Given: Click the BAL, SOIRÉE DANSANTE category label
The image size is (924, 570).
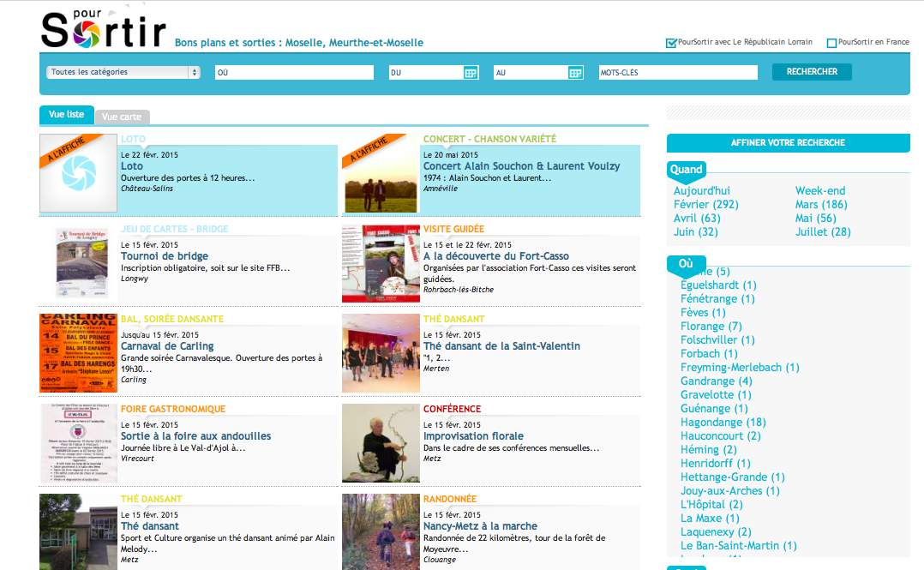Looking at the screenshot, I should [172, 320].
